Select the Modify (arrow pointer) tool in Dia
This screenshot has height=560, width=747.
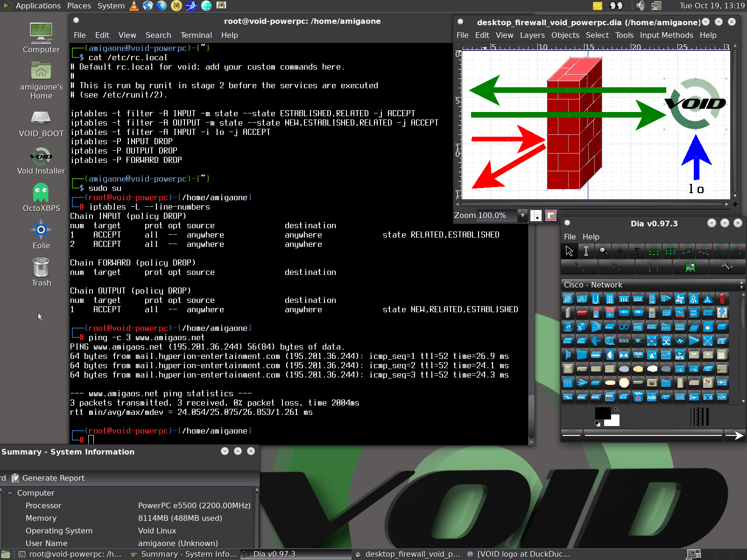(569, 251)
